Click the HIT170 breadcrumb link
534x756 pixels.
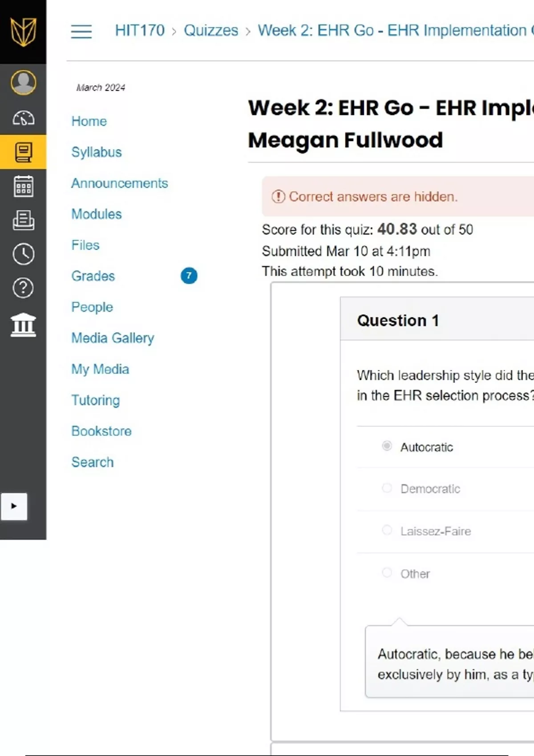pyautogui.click(x=140, y=31)
